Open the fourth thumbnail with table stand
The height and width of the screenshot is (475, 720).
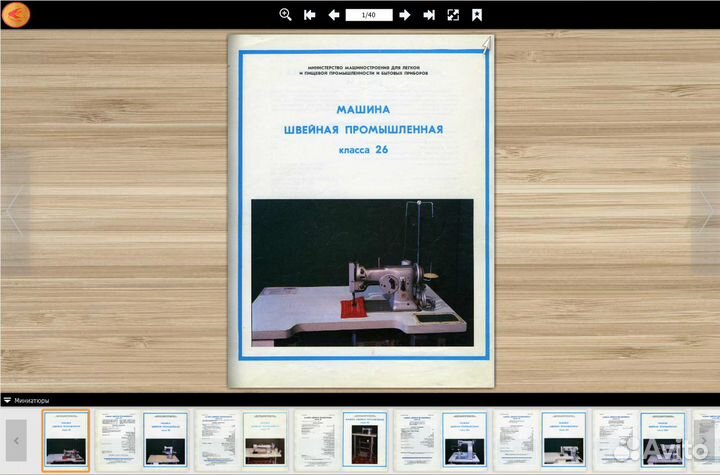coord(340,439)
